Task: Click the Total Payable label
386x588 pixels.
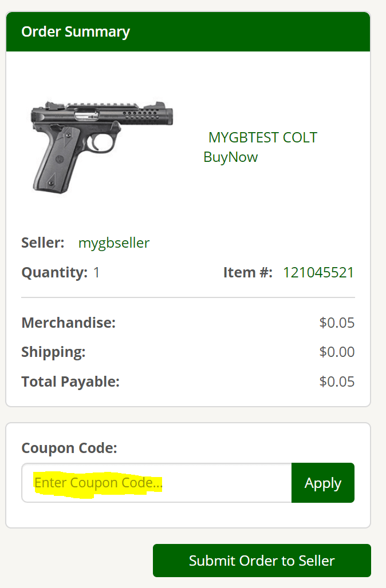Action: tap(70, 382)
